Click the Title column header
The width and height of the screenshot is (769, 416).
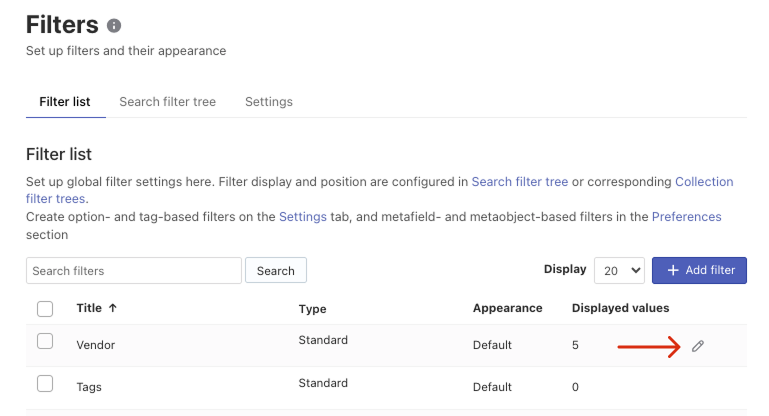pos(89,308)
